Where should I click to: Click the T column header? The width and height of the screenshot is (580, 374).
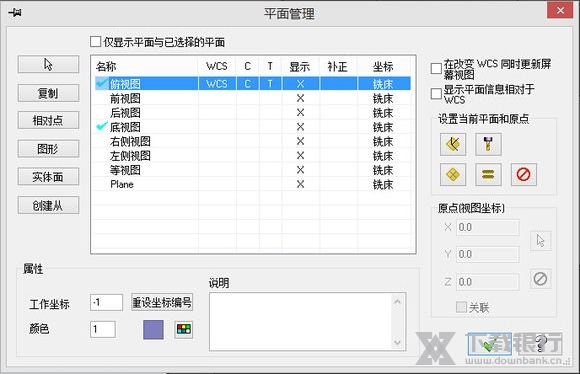click(270, 66)
